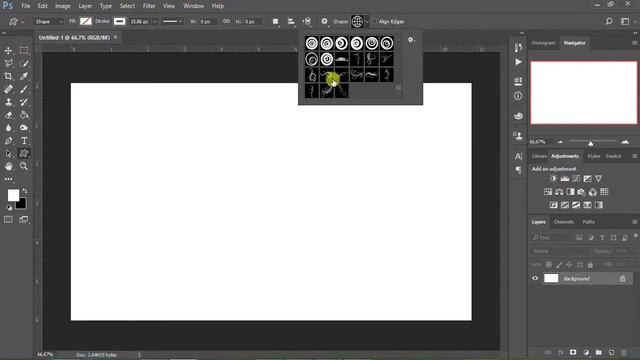Swap foreground and background colors

click(x=25, y=191)
